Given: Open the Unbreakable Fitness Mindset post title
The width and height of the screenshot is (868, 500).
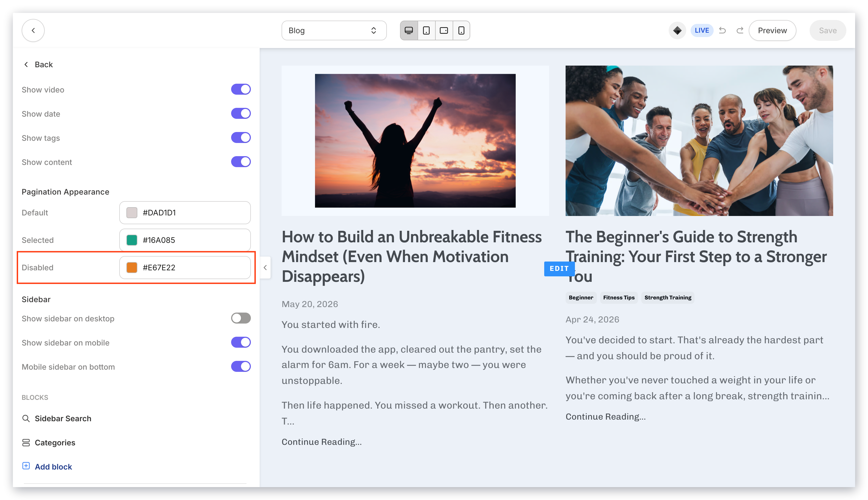Looking at the screenshot, I should click(412, 257).
